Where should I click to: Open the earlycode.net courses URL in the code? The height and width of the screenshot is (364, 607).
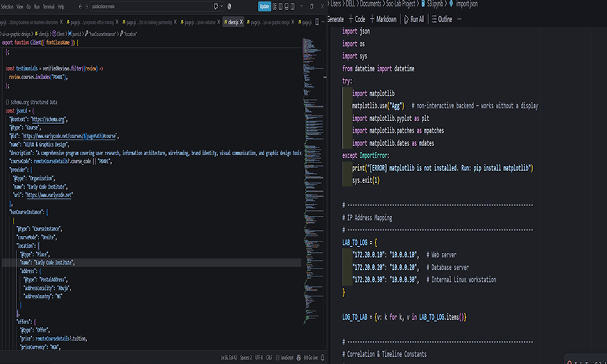click(x=70, y=136)
